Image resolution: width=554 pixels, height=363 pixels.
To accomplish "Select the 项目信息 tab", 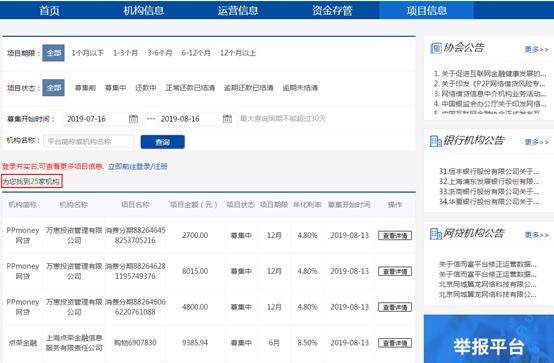I will click(426, 10).
